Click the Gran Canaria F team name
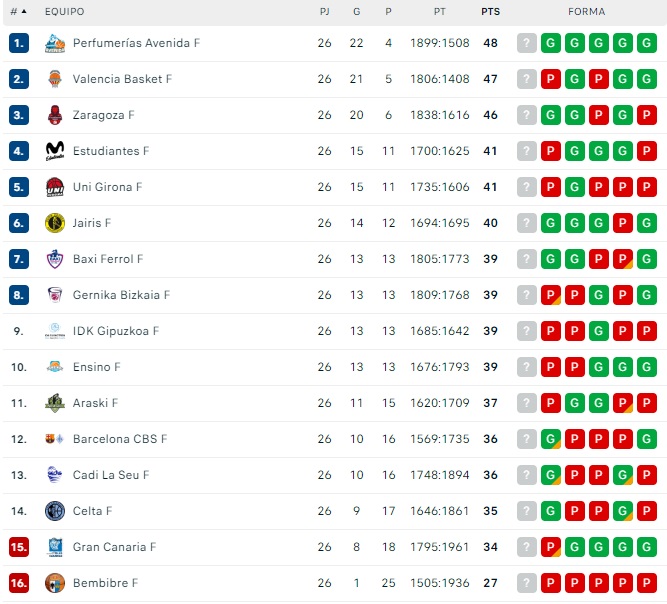The height and width of the screenshot is (604, 667). pos(114,547)
